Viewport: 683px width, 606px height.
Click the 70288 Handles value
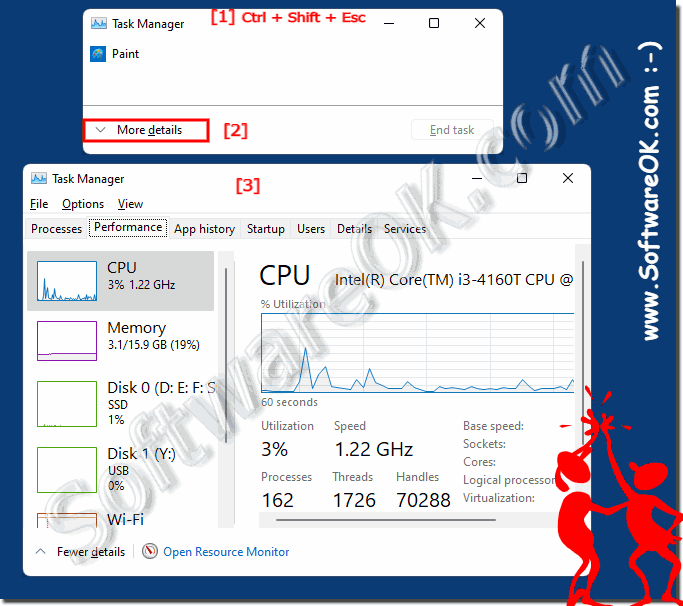pos(423,500)
